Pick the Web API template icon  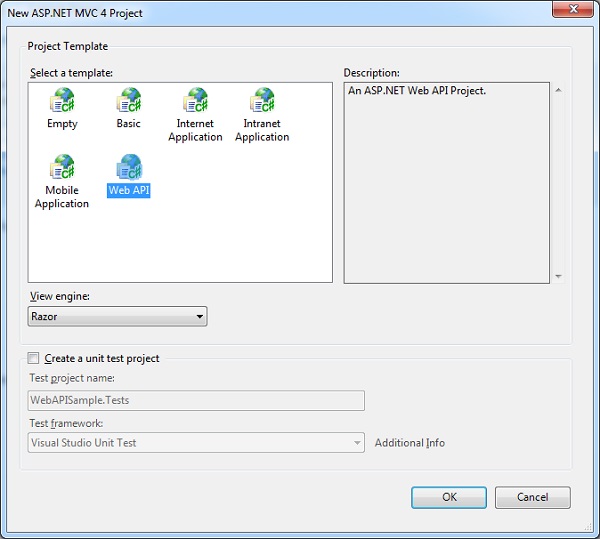pyautogui.click(x=129, y=167)
